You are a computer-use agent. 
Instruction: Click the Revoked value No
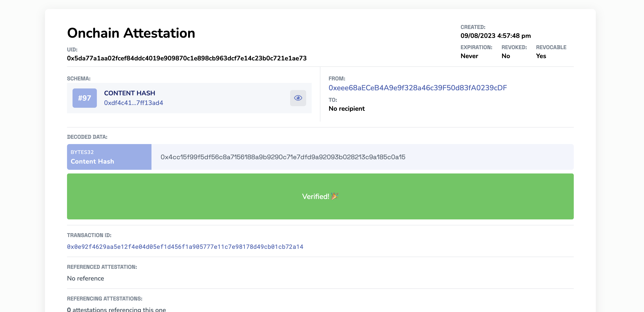click(x=506, y=56)
